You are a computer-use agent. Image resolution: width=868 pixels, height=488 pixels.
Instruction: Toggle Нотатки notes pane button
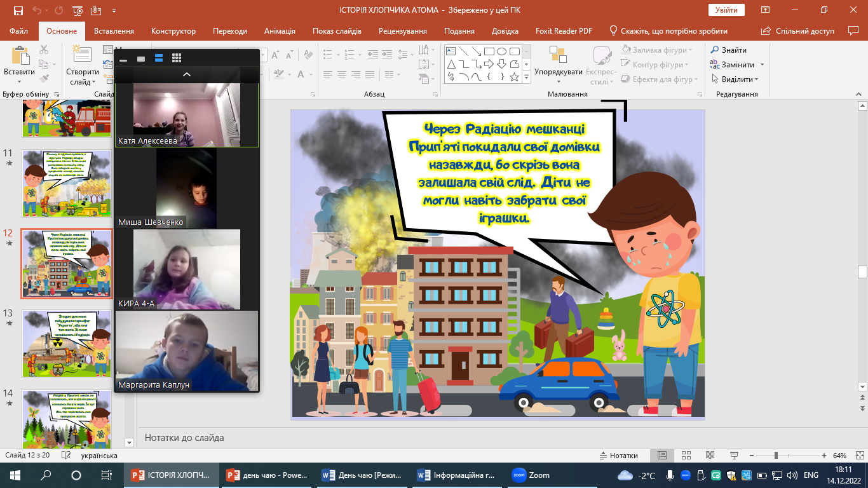(619, 456)
